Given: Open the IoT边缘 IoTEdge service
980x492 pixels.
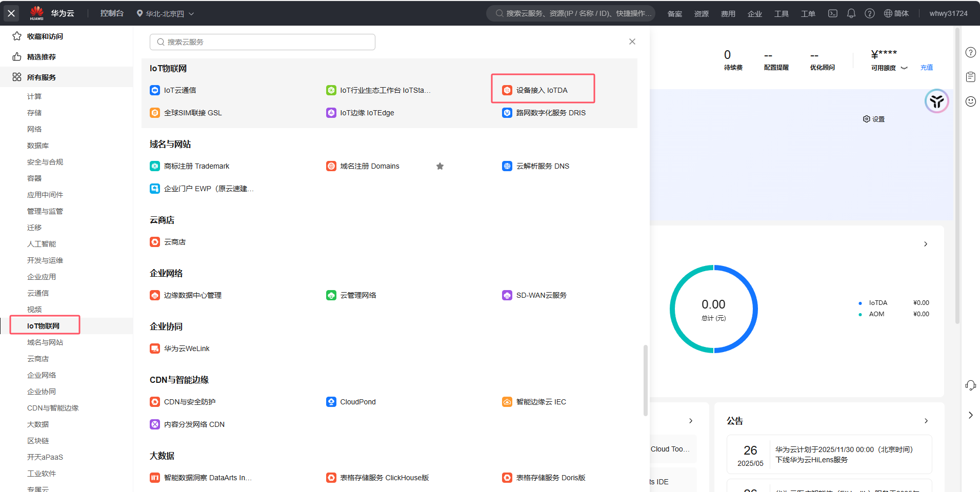Looking at the screenshot, I should pos(360,113).
